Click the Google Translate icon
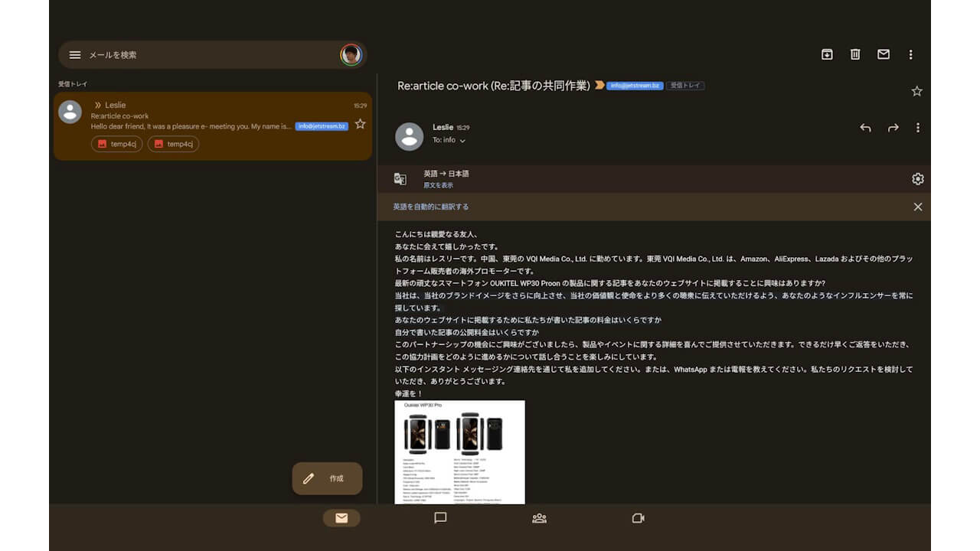Screen dimensions: 980x551 coord(399,178)
